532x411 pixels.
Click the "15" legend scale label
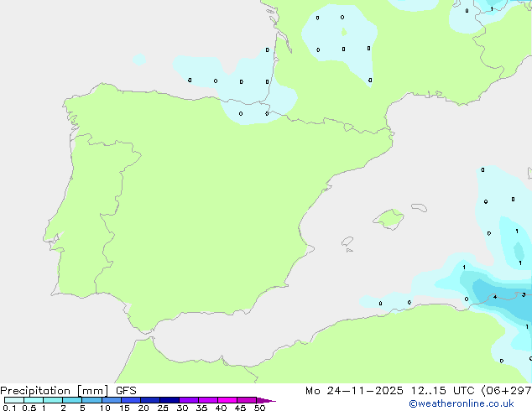[x=124, y=408]
